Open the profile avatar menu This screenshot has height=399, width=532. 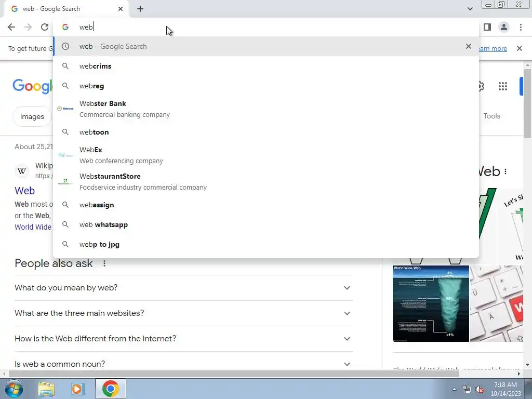(x=504, y=27)
